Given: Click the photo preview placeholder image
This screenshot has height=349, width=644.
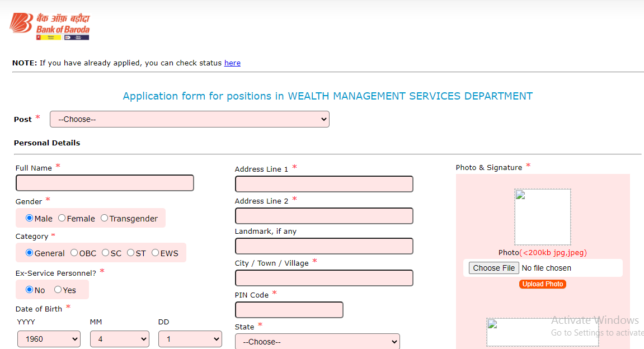Looking at the screenshot, I should tap(542, 216).
